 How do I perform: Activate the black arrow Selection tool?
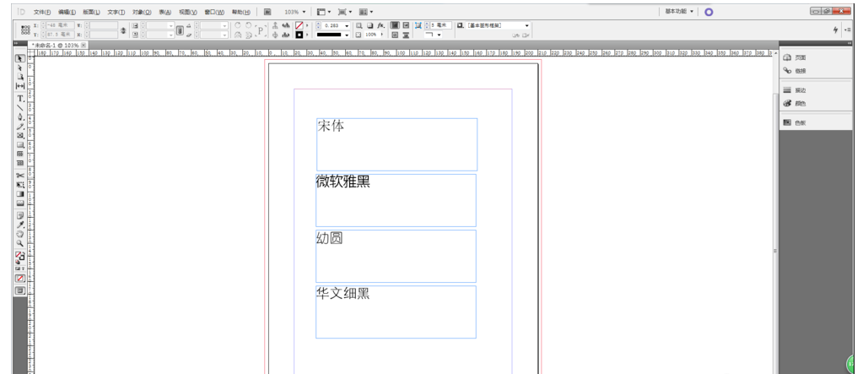20,59
